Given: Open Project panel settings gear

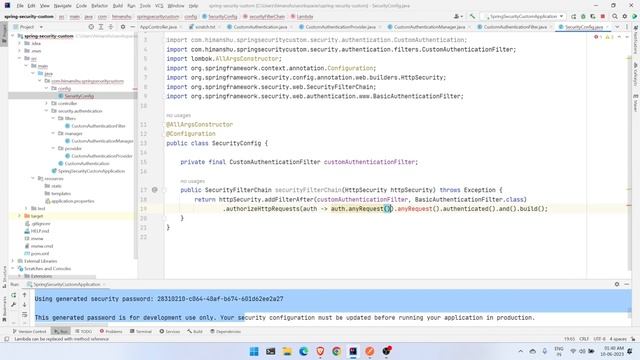Looking at the screenshot, I should [123, 27].
